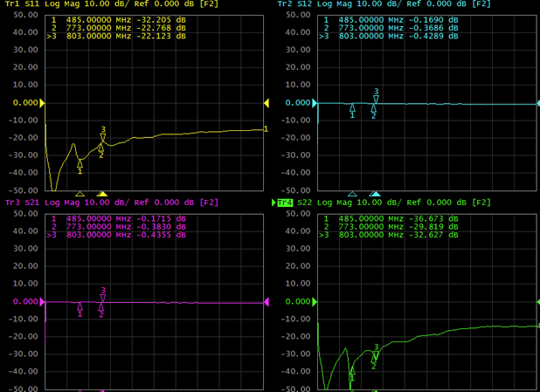Select marker 3 on the S21 trace
Viewport: 540px width, 392px height.
pyautogui.click(x=103, y=298)
